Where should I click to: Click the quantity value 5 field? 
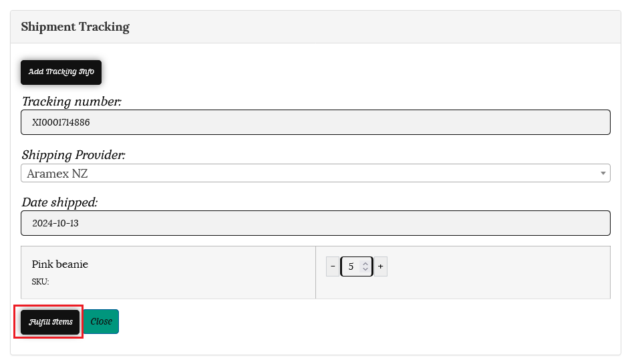351,266
